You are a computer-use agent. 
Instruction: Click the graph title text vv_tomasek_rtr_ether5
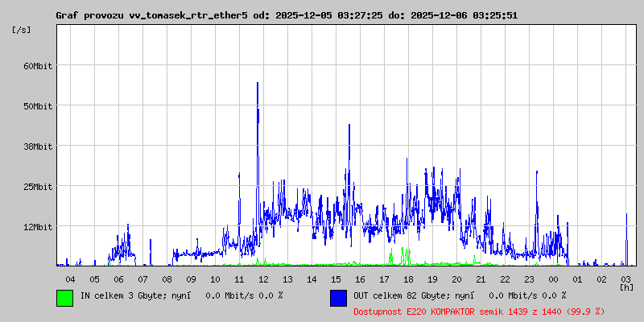pyautogui.click(x=188, y=15)
